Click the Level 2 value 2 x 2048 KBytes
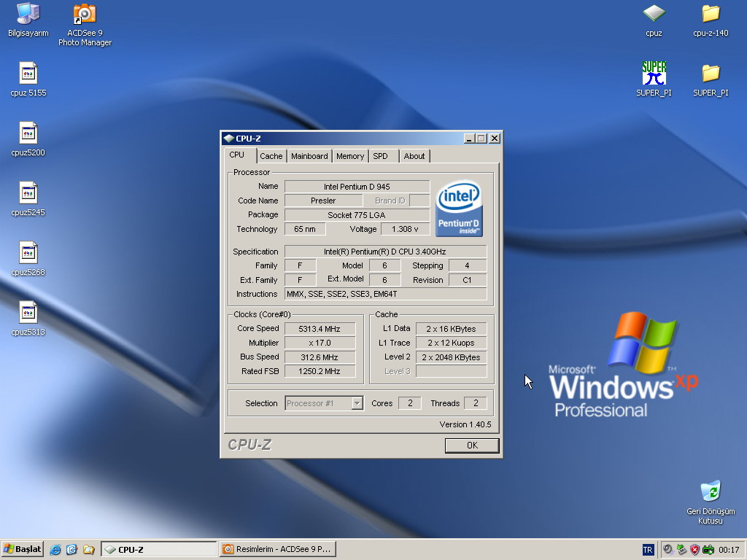Screen dimensions: 747x560 (x=451, y=357)
